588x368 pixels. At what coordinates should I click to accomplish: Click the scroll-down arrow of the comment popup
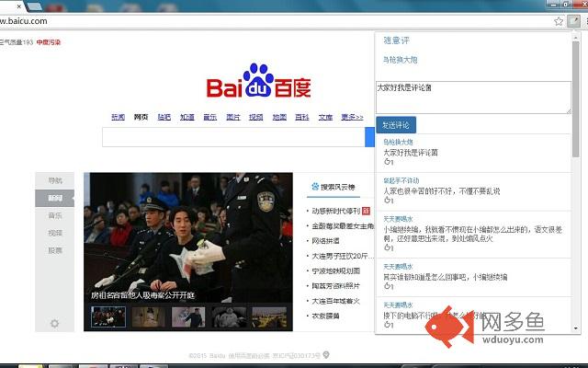point(576,328)
